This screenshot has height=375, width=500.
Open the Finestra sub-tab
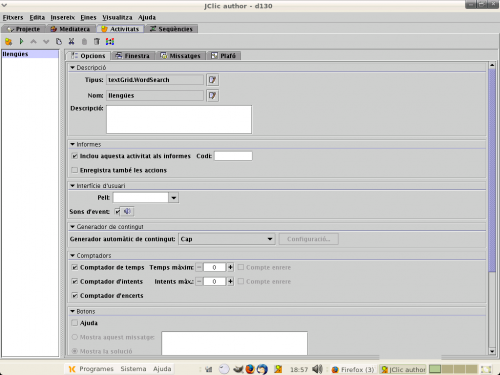(133, 56)
